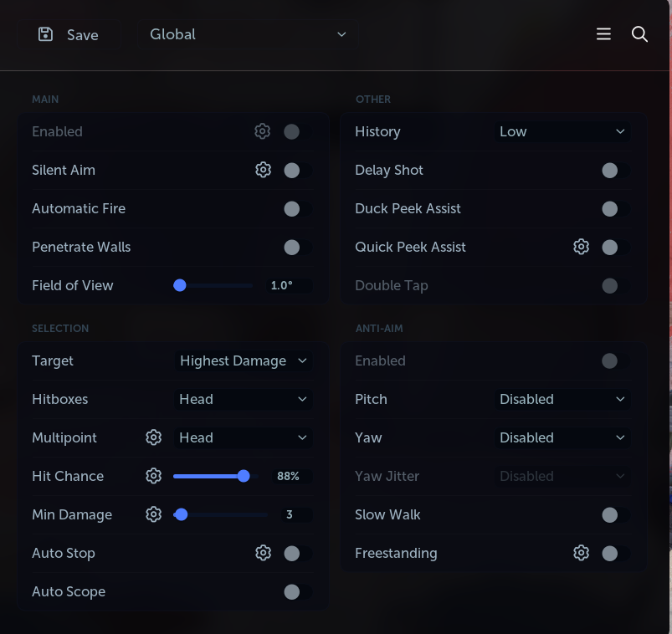Open Multipoint gear settings
The image size is (672, 634).
153,437
